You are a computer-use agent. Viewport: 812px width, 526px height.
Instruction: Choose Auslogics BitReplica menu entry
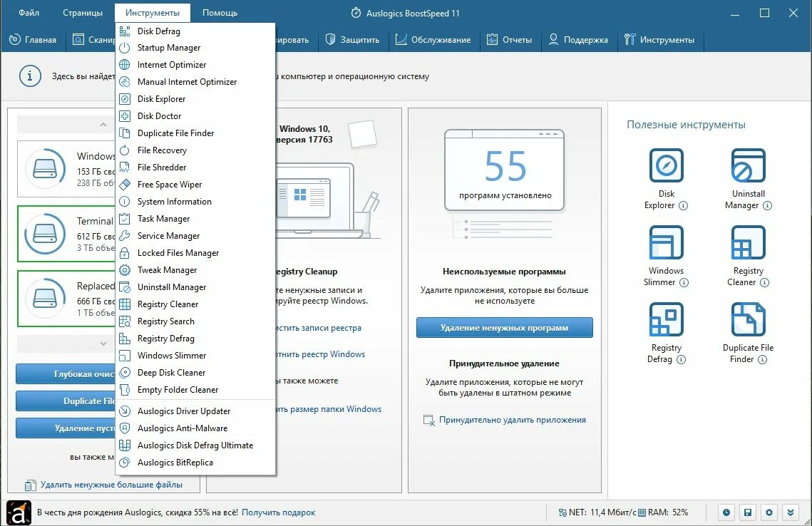tap(195, 463)
